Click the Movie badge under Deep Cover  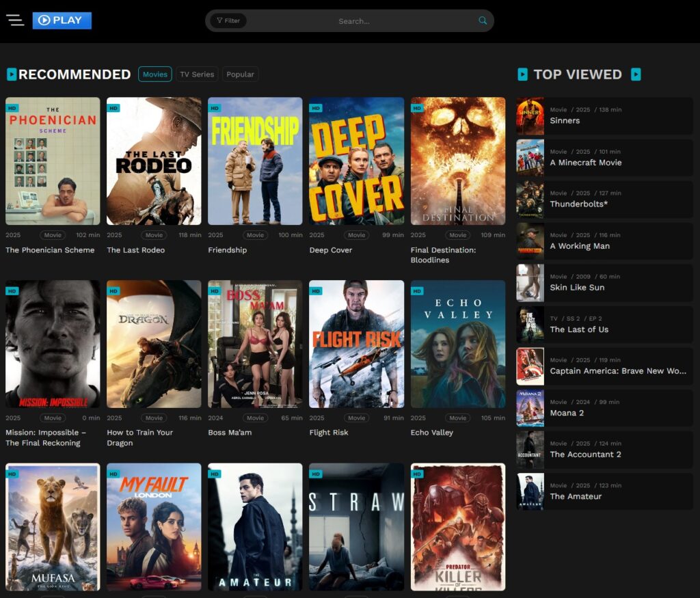click(356, 234)
